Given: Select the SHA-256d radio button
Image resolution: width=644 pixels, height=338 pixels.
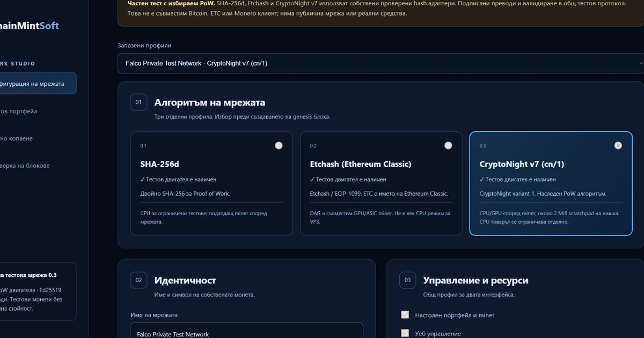Looking at the screenshot, I should coord(279,145).
